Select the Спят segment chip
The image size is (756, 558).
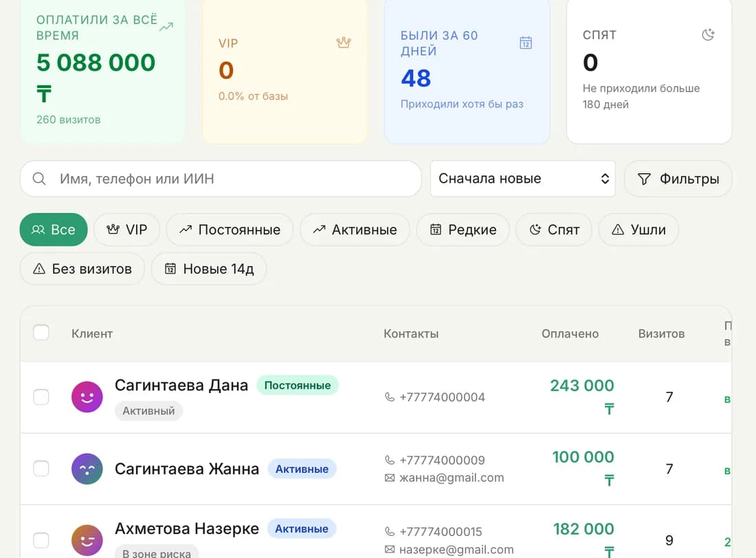coord(554,230)
